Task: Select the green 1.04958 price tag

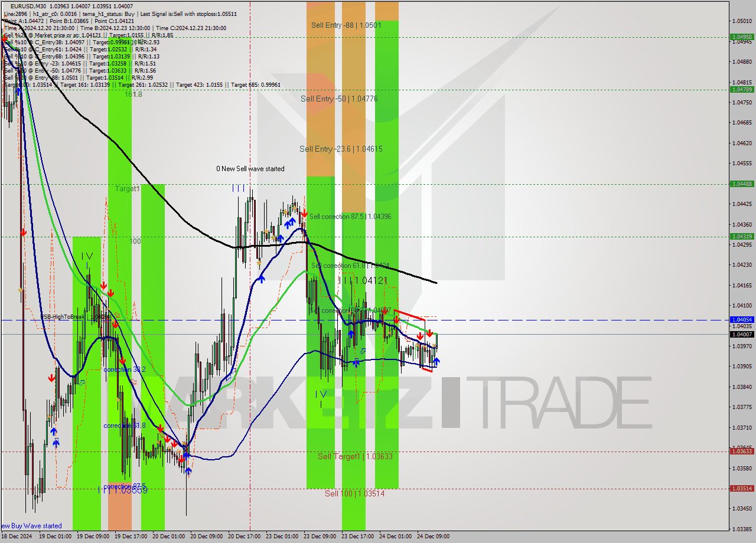Action: coord(742,37)
